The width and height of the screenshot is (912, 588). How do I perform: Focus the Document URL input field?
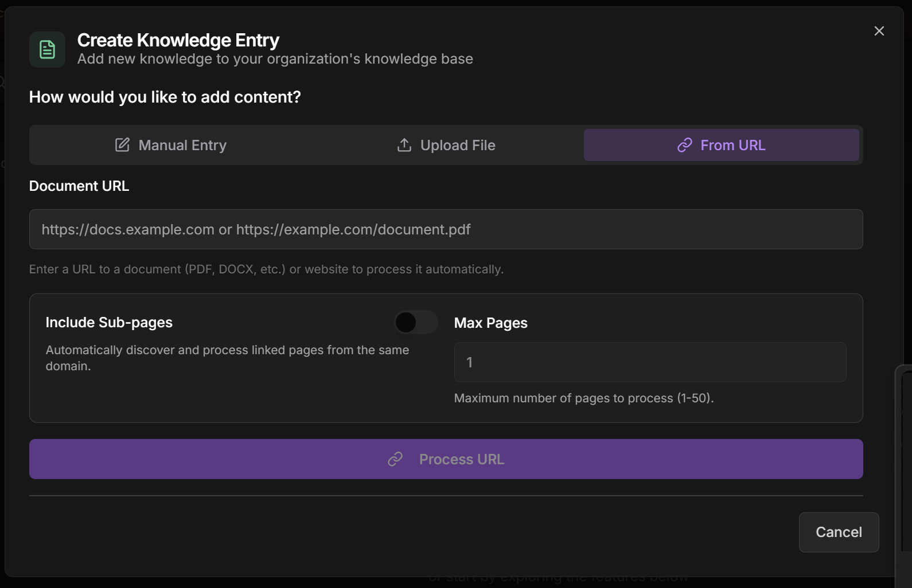[446, 229]
